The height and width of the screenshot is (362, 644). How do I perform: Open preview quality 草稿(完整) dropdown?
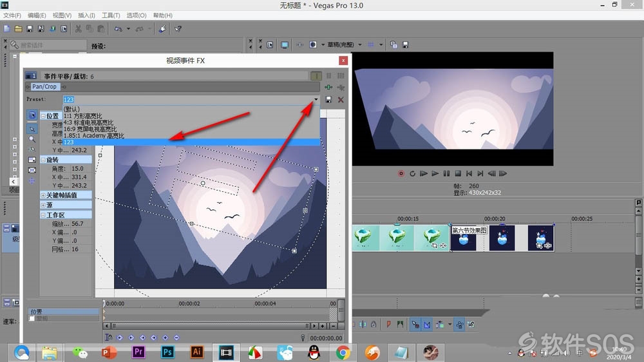point(360,44)
